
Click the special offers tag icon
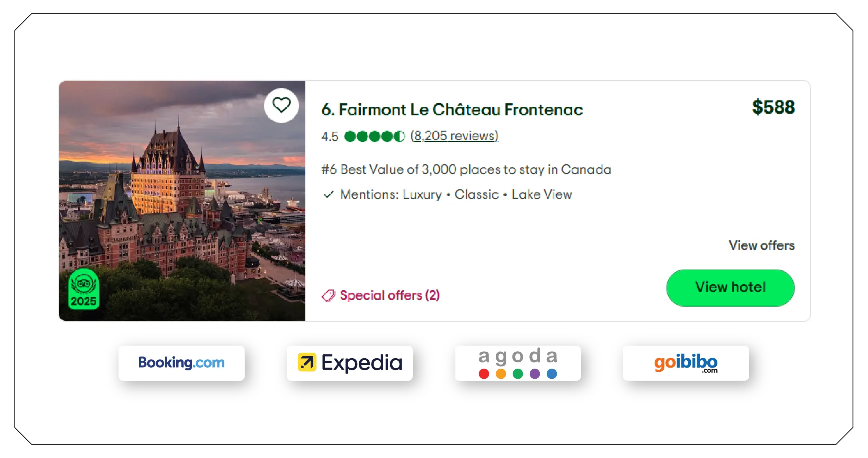click(328, 296)
